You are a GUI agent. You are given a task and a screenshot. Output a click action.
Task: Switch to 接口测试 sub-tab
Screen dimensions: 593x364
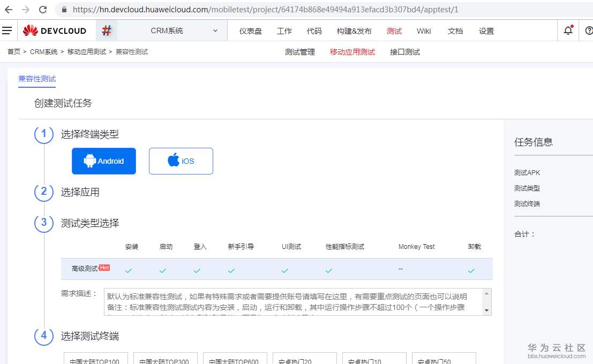coord(405,52)
